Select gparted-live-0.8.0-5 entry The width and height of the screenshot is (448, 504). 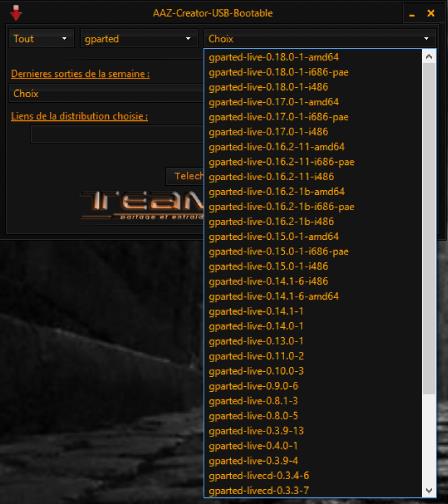(x=313, y=416)
